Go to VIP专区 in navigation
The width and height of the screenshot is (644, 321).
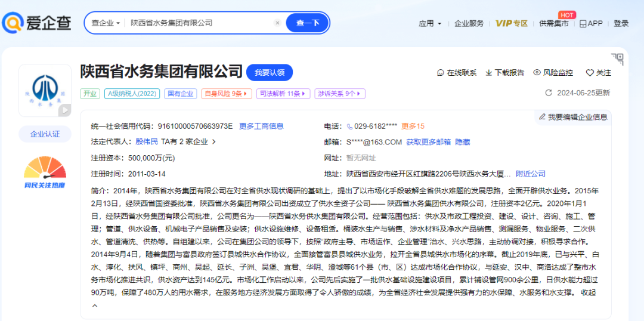(512, 23)
